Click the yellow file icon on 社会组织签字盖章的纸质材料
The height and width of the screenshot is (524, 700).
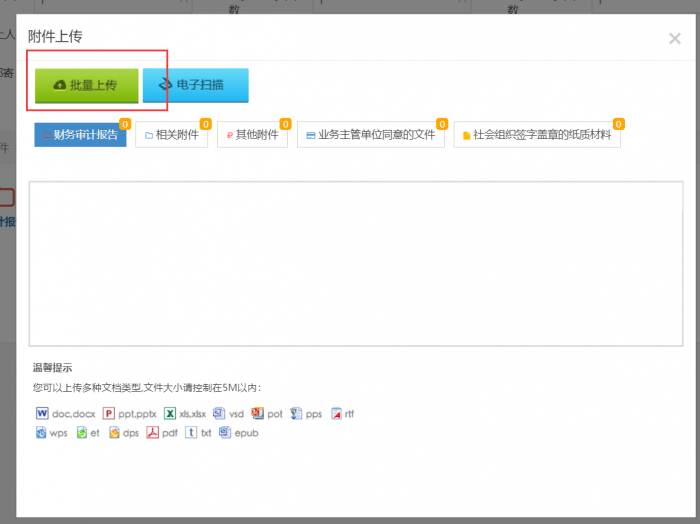point(466,135)
